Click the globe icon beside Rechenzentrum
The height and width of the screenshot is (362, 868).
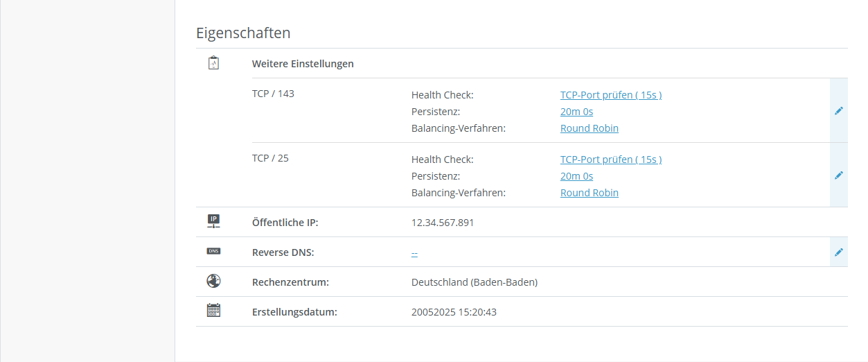pos(213,282)
